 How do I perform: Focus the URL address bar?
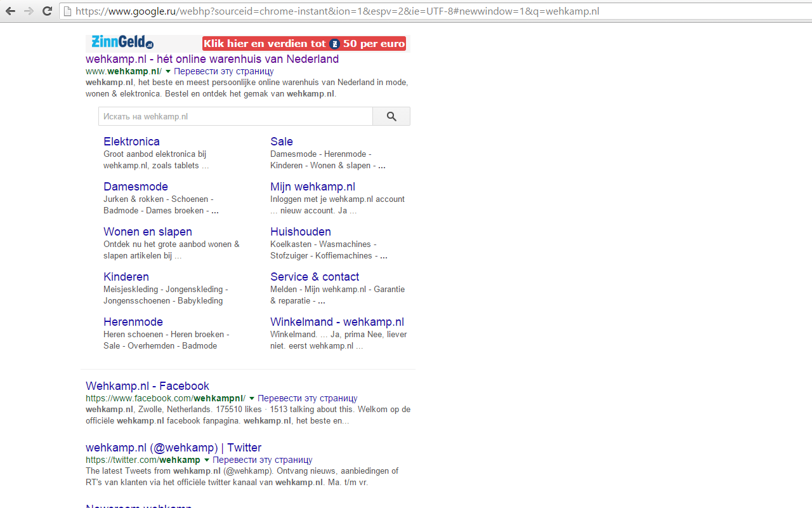[435, 11]
